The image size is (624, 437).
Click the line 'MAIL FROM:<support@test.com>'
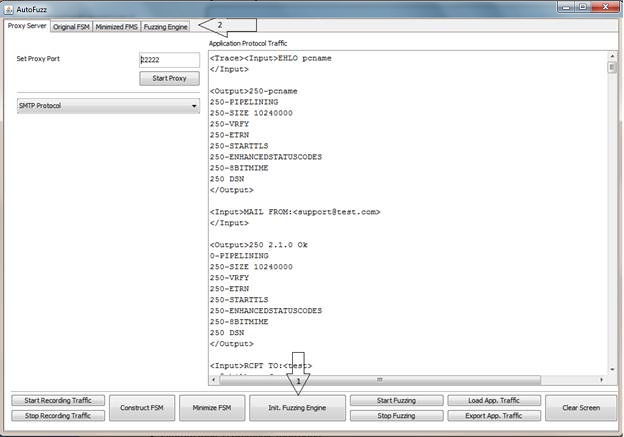pyautogui.click(x=312, y=212)
